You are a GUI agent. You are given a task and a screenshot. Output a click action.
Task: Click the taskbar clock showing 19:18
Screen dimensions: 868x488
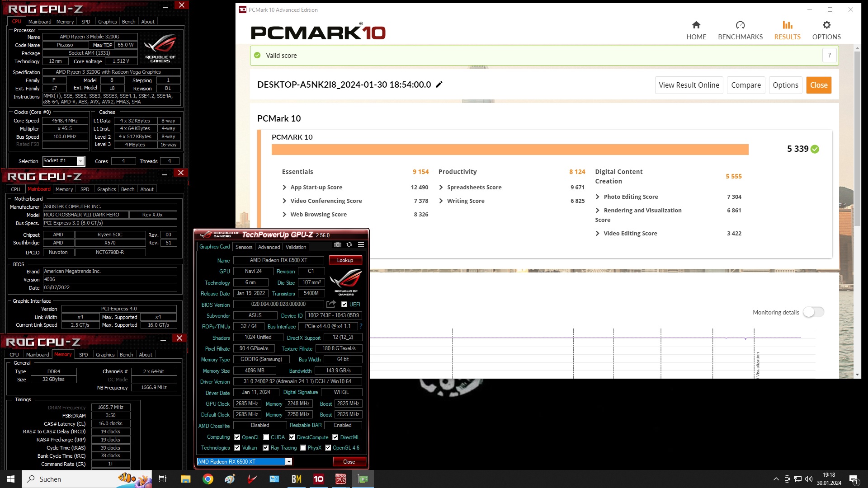pos(829,479)
